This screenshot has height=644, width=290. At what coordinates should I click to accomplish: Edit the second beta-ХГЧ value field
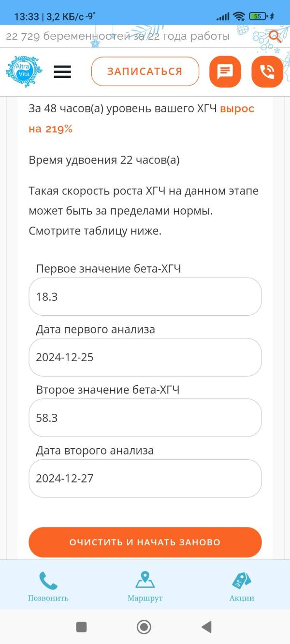[x=145, y=418]
